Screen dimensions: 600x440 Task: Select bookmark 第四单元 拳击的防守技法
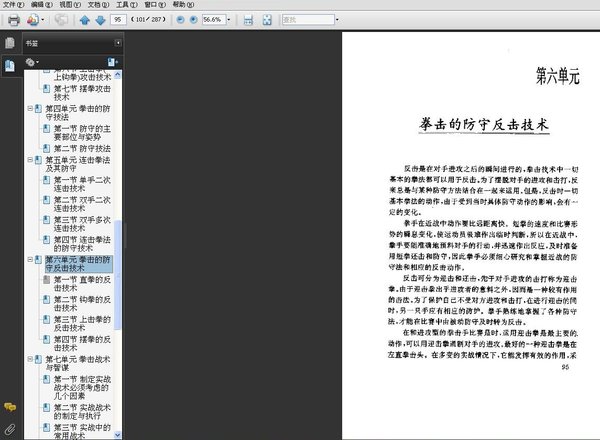click(78, 112)
